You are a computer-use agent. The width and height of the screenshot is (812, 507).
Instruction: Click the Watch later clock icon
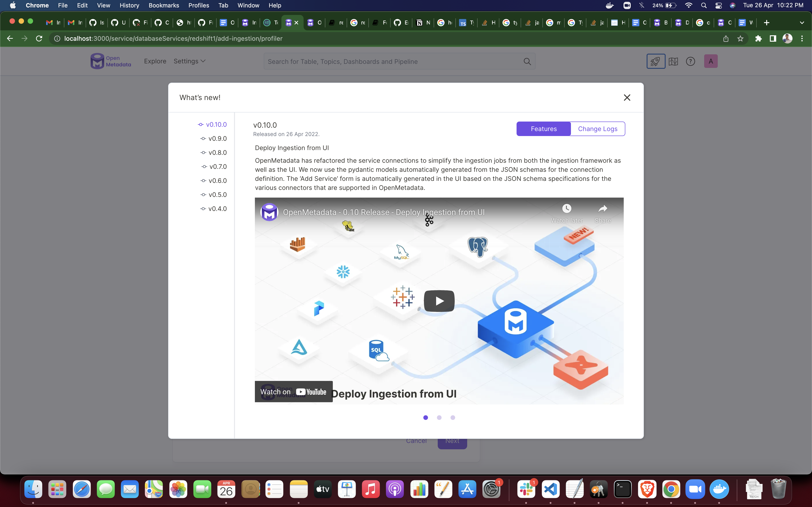pyautogui.click(x=566, y=208)
